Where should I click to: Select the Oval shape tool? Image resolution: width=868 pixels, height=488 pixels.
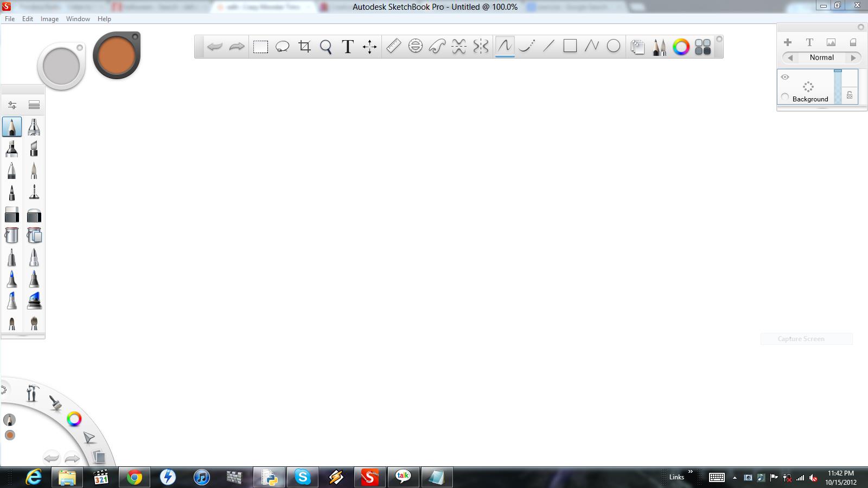point(614,47)
